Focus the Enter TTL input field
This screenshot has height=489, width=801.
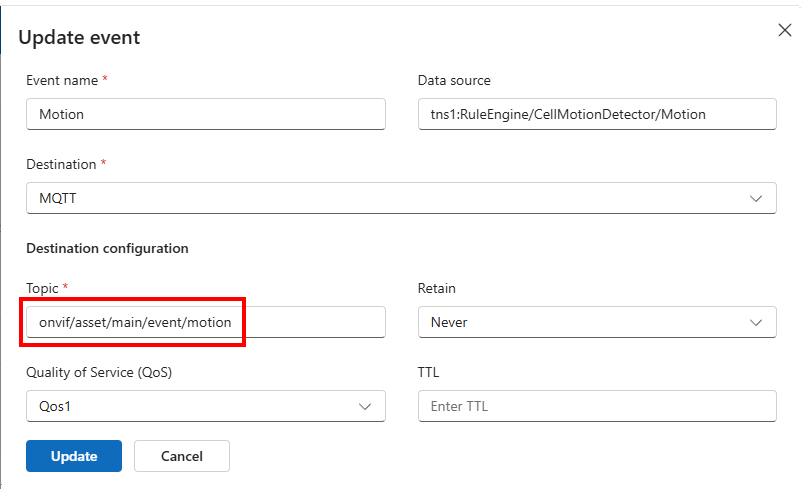[596, 406]
